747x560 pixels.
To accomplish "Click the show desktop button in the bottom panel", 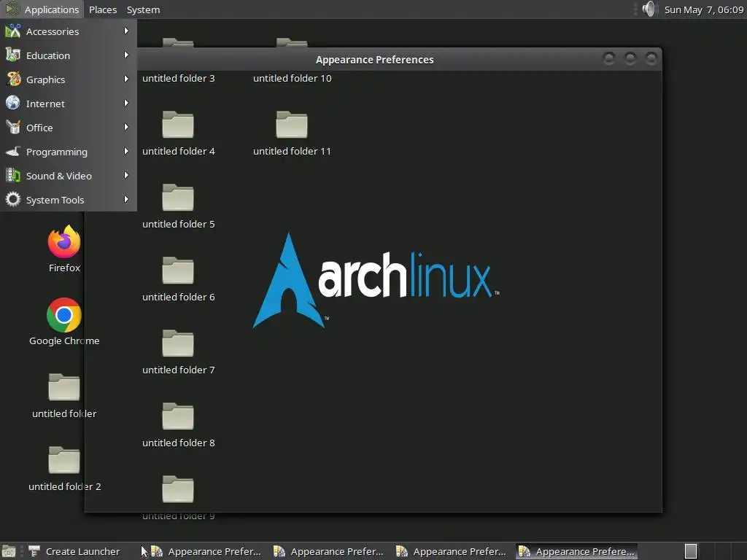I will [9, 551].
